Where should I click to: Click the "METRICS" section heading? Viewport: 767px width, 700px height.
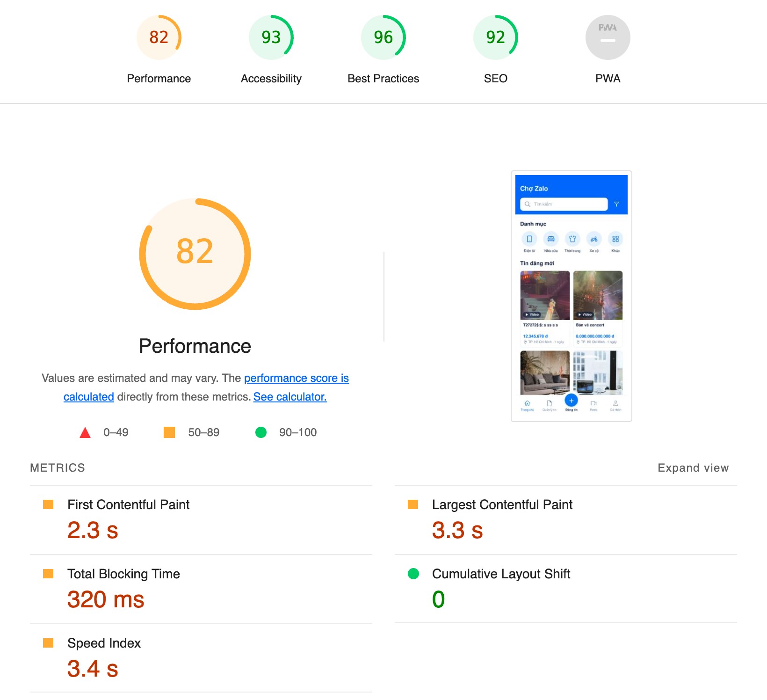(58, 468)
